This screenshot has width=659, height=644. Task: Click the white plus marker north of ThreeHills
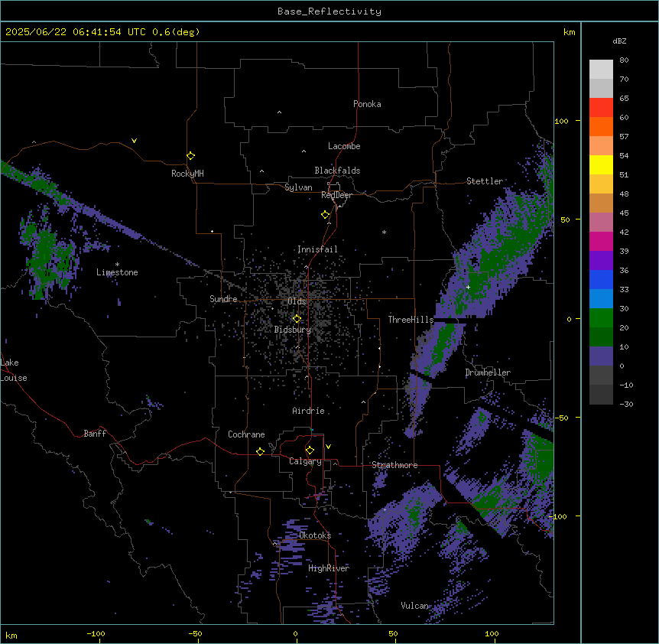click(x=468, y=287)
